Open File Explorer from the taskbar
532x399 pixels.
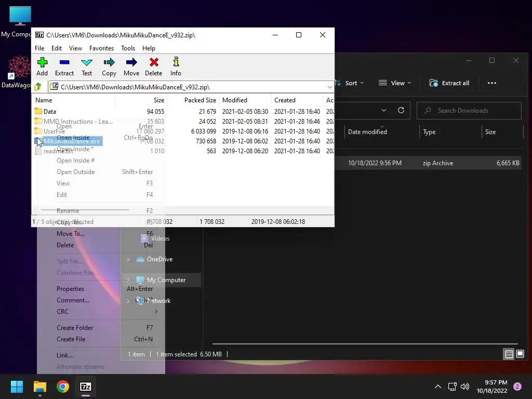[39, 387]
